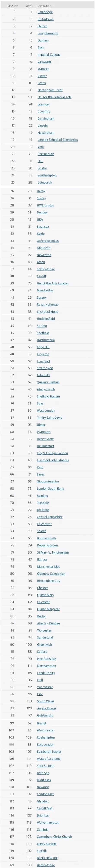
Task: Click the Loughborough link
Action: coord(48,33)
